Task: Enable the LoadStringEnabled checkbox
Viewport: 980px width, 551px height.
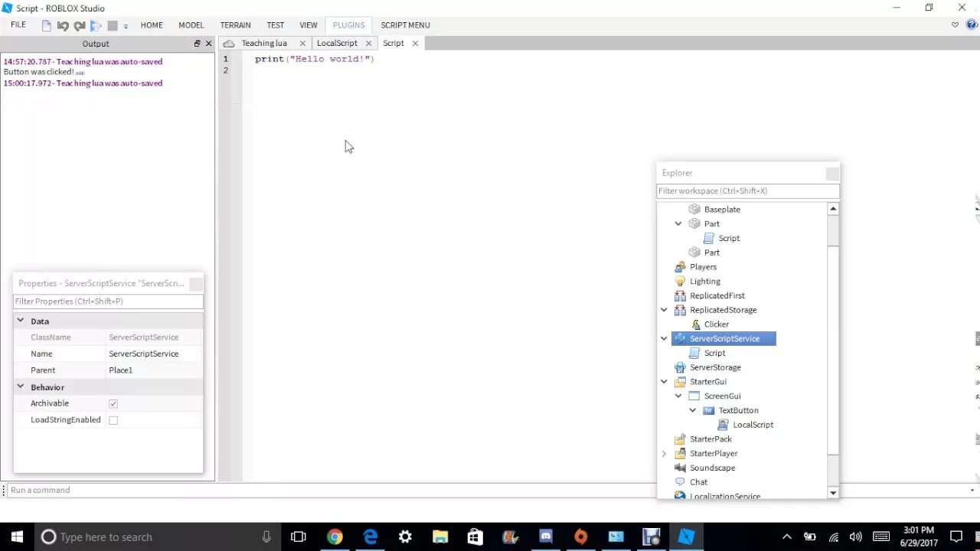Action: pyautogui.click(x=113, y=420)
